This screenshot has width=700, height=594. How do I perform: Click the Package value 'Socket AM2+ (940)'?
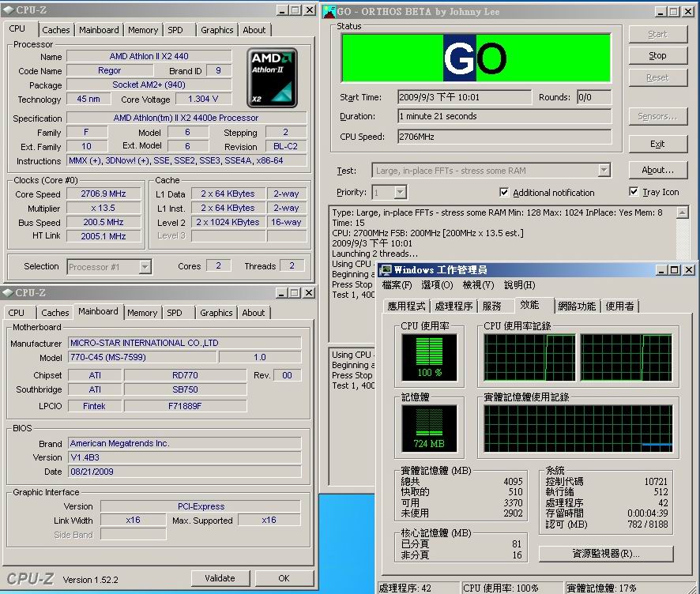tap(149, 85)
